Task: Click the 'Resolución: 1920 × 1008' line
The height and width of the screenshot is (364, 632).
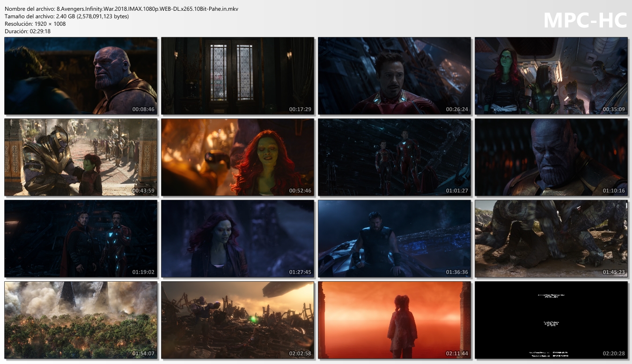Action: 35,24
